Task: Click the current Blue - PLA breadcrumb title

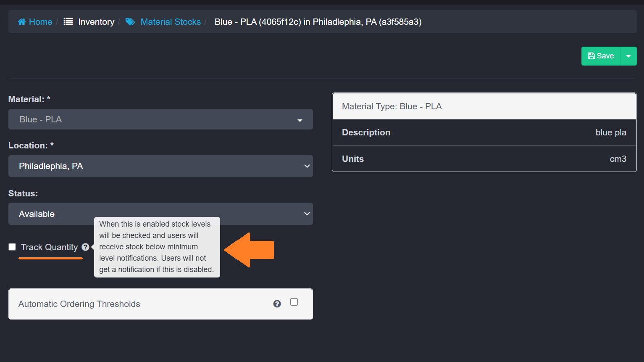Action: [x=318, y=22]
